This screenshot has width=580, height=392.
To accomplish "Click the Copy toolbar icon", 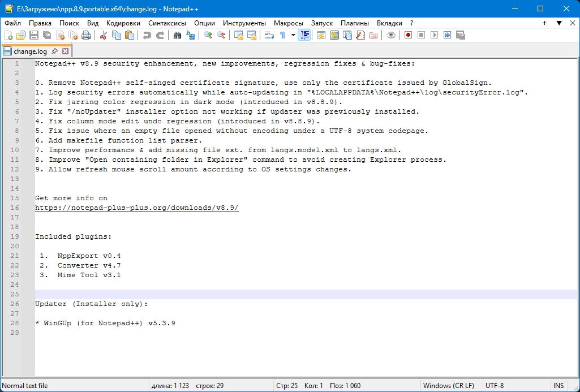I will click(117, 35).
